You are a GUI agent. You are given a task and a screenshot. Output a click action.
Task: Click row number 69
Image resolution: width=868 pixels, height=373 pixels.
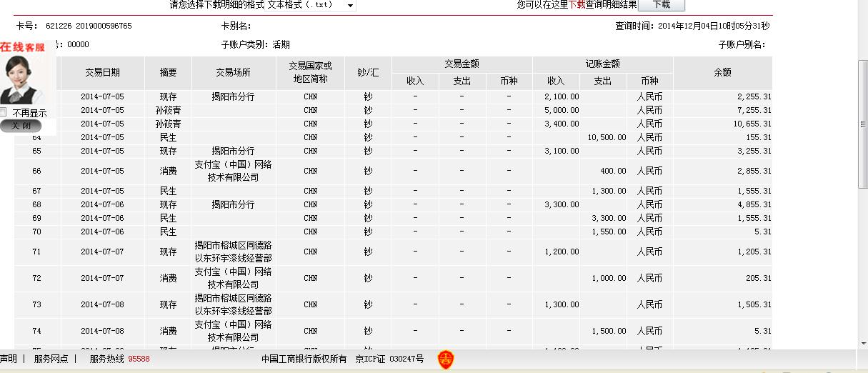pos(36,218)
